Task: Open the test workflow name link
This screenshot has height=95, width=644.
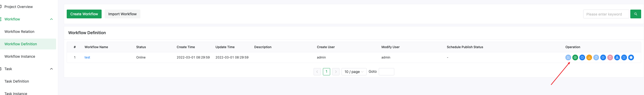Action: click(x=87, y=57)
